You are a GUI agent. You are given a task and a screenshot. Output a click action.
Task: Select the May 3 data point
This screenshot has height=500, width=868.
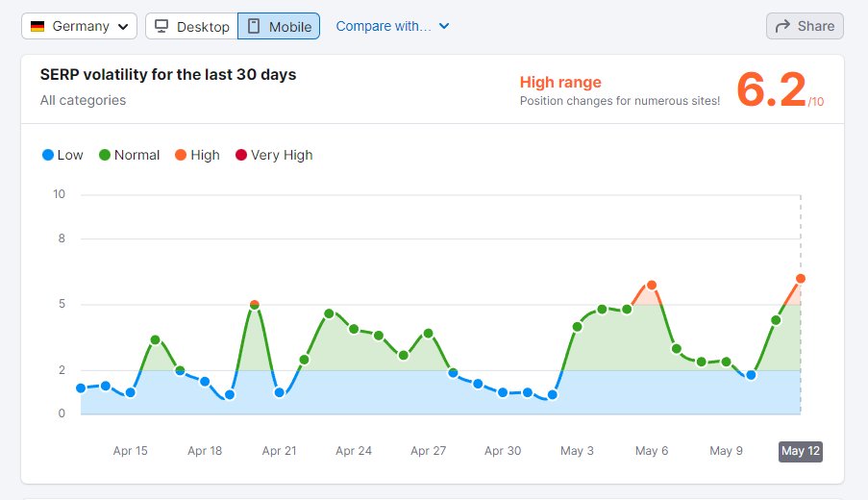578,327
